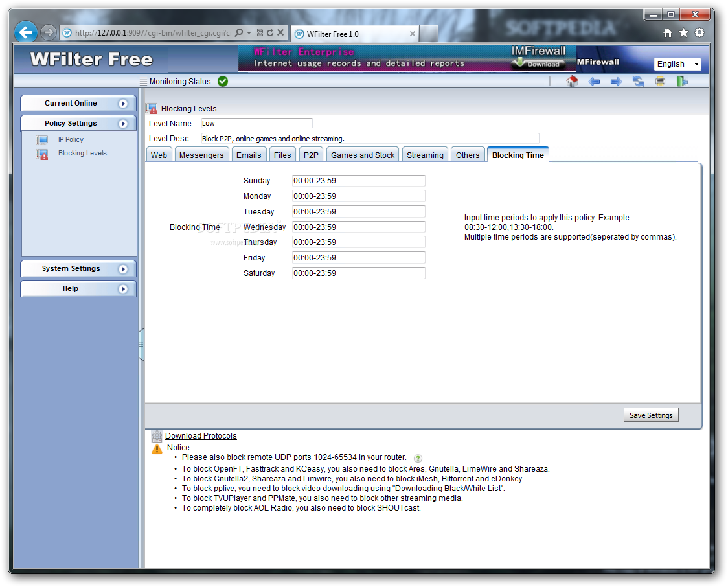The height and width of the screenshot is (587, 728).
Task: Click the green monitoring status check icon
Action: (223, 81)
